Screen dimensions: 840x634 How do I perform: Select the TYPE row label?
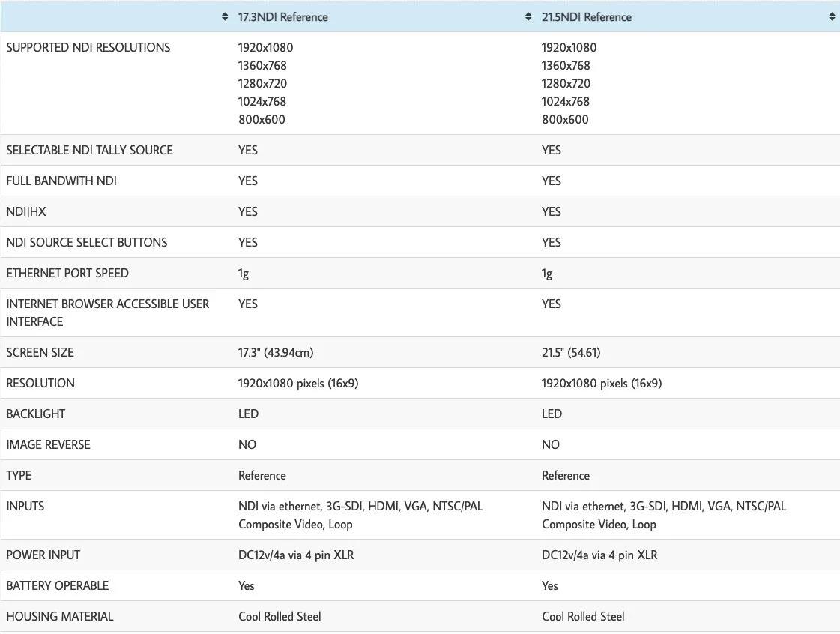coord(19,475)
